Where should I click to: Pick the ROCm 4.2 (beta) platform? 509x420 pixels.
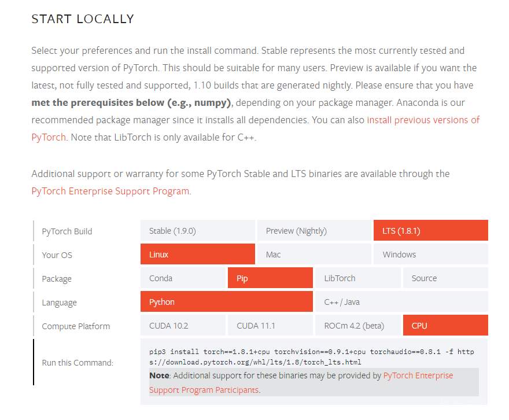tap(357, 326)
